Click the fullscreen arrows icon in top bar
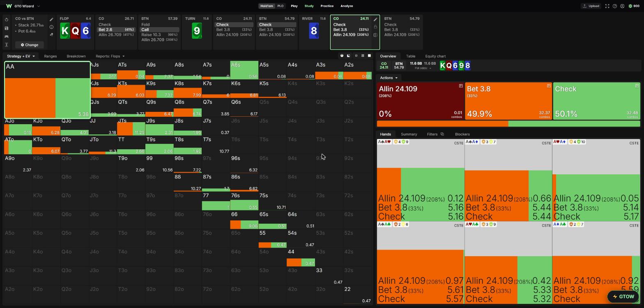Viewport: 644px width, 308px height. tap(607, 6)
